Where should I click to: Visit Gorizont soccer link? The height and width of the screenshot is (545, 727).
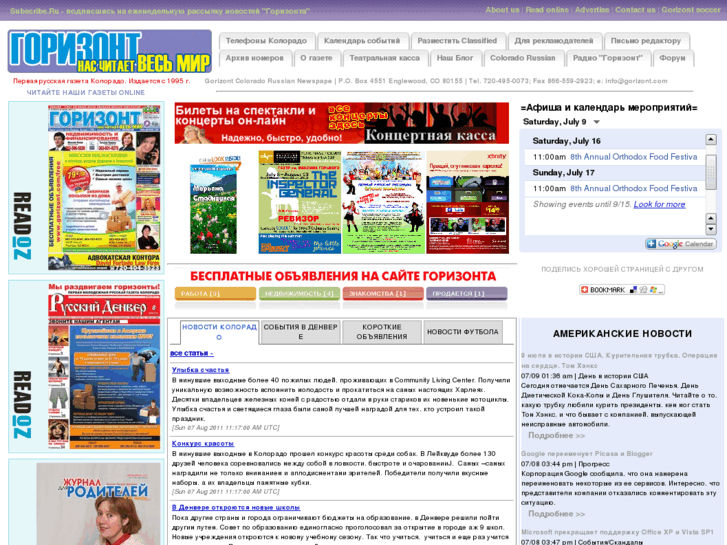(691, 10)
